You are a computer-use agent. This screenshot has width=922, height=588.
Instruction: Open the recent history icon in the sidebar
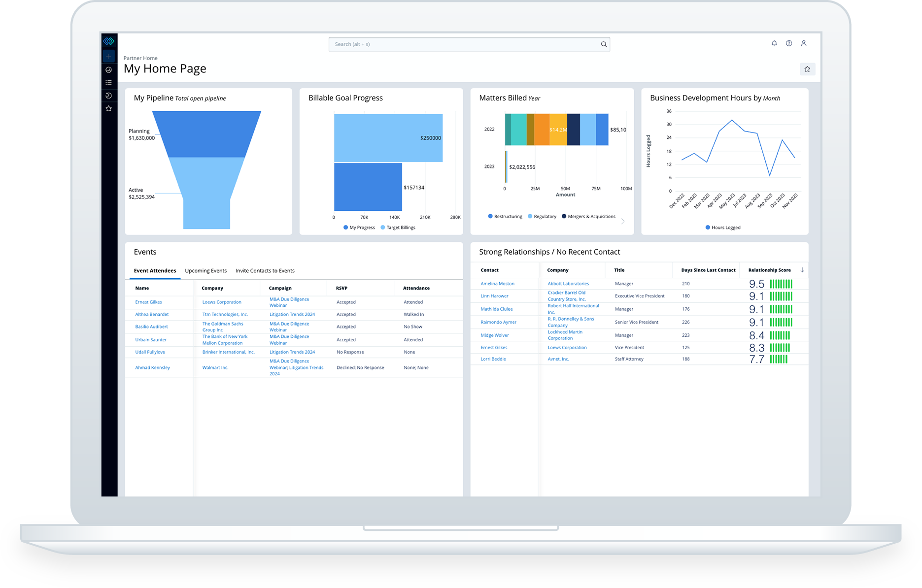tap(108, 95)
